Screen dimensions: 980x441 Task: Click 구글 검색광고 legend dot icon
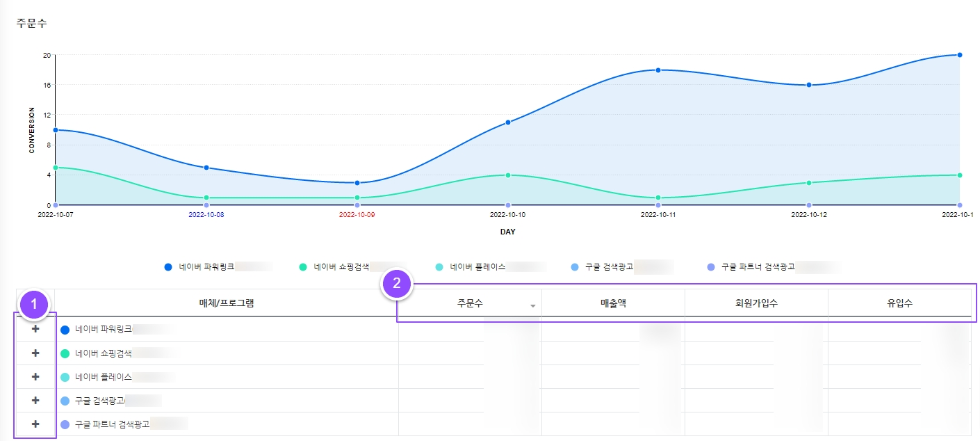point(573,266)
